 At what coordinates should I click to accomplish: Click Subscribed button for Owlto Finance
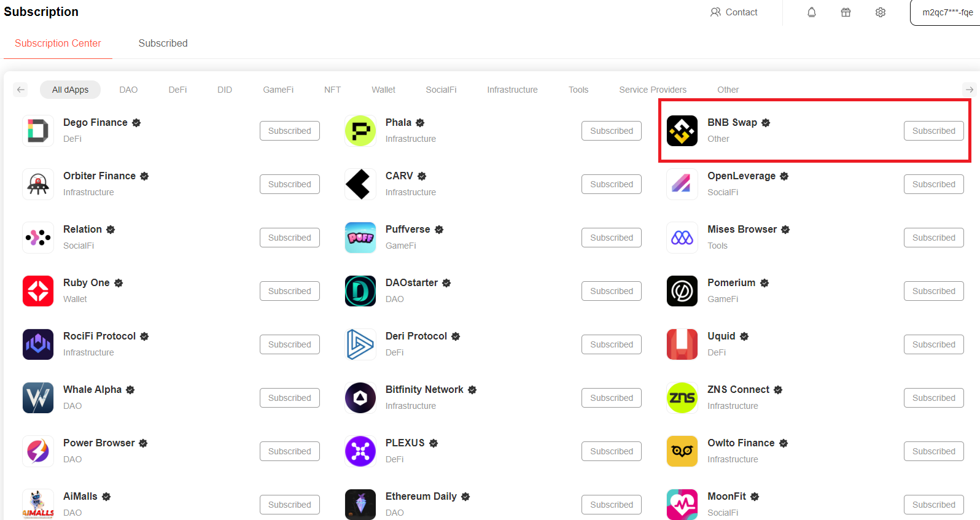[934, 451]
